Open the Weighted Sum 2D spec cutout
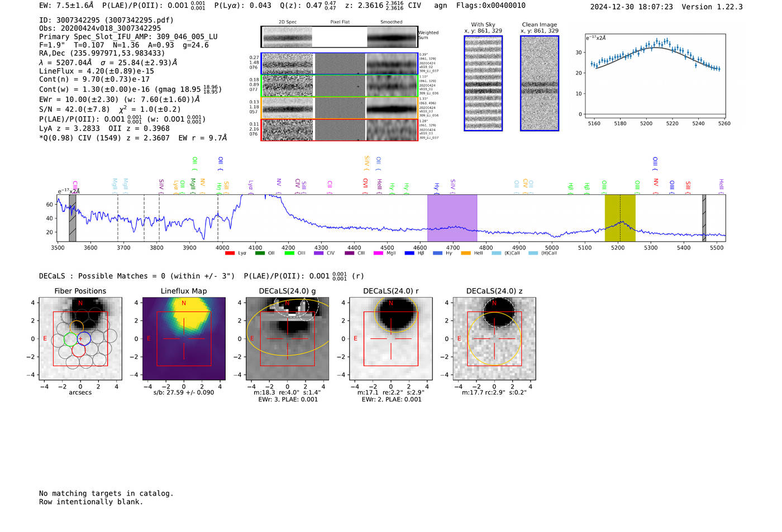The width and height of the screenshot is (782, 532). click(287, 37)
